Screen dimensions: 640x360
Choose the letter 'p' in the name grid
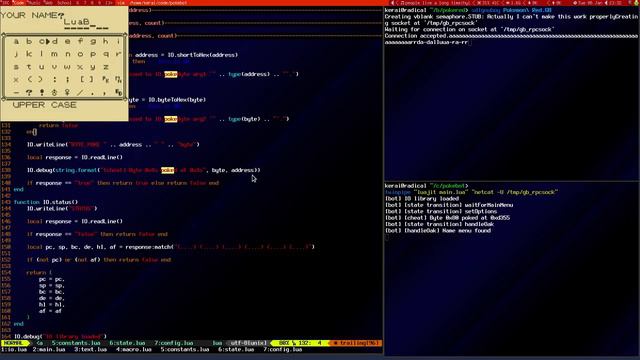93,54
